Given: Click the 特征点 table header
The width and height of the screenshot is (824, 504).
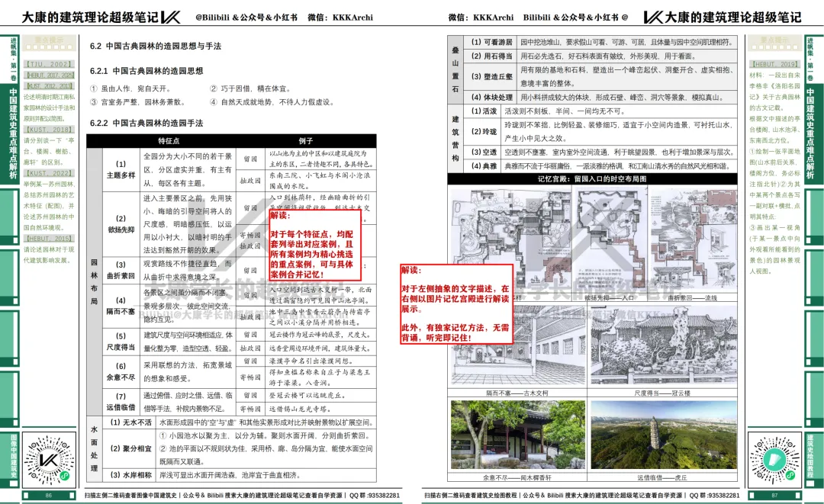Looking at the screenshot, I should (169, 141).
